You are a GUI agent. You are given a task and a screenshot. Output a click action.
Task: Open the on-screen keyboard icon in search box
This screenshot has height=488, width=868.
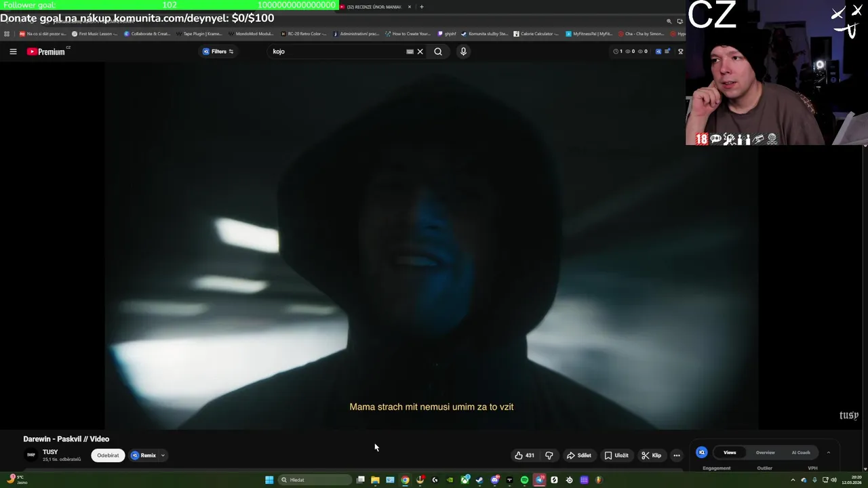pyautogui.click(x=410, y=52)
